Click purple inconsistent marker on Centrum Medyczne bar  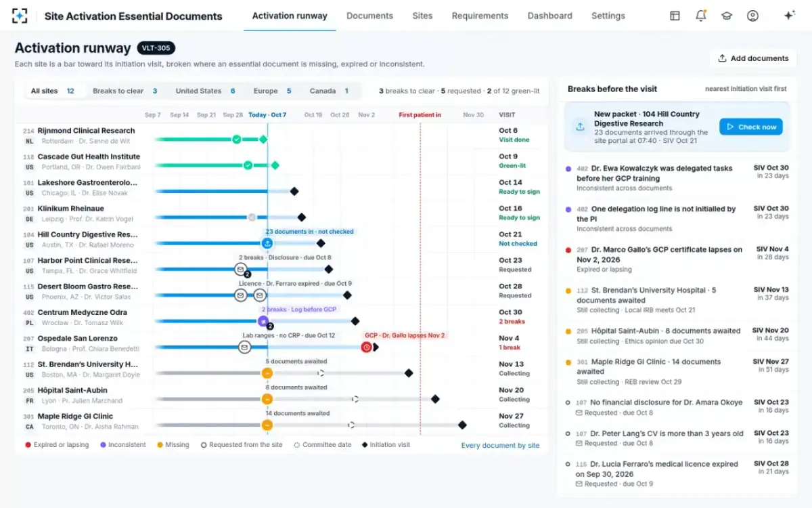pyautogui.click(x=263, y=321)
